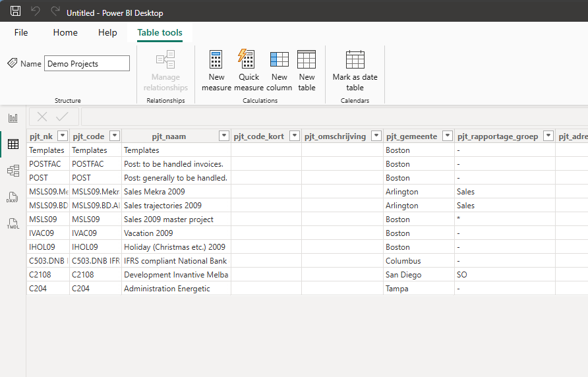Viewport: 588px width, 377px height.
Task: Click Mark as date table icon
Action: (355, 60)
